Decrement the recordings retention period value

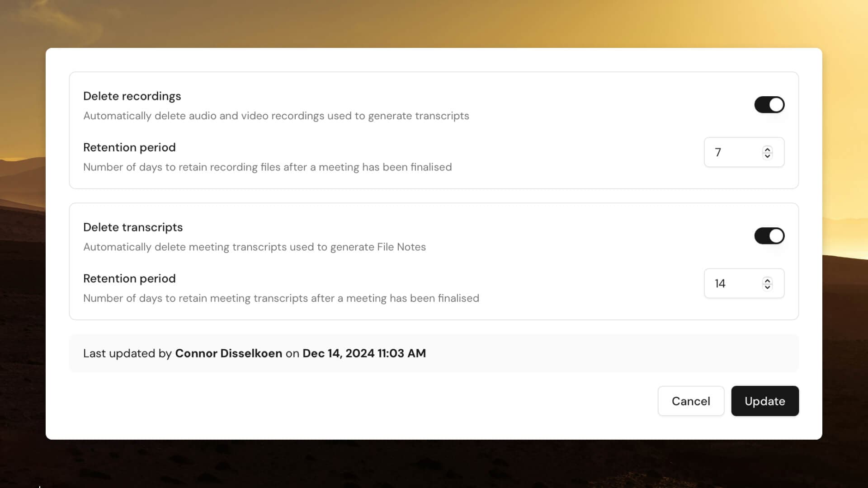[767, 155]
